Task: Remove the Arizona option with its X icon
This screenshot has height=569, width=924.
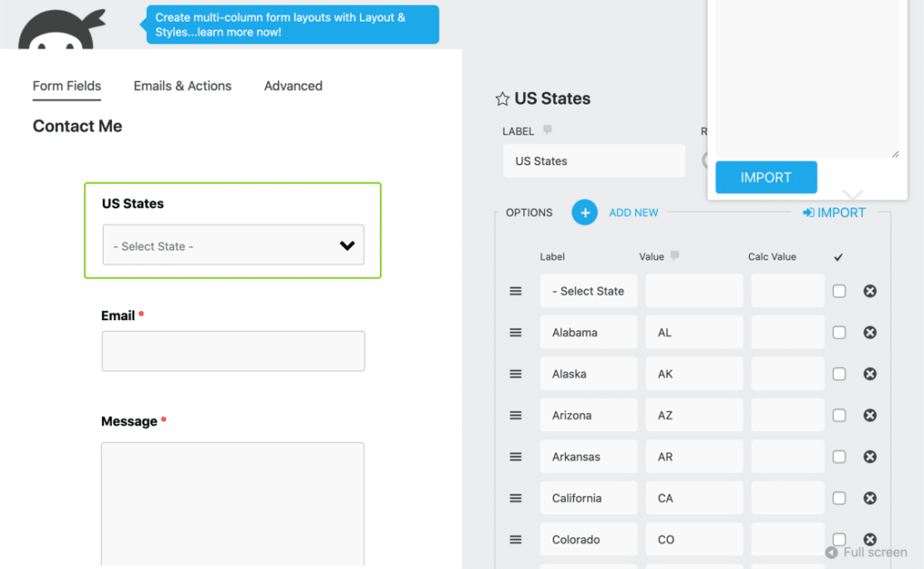Action: pyautogui.click(x=870, y=416)
